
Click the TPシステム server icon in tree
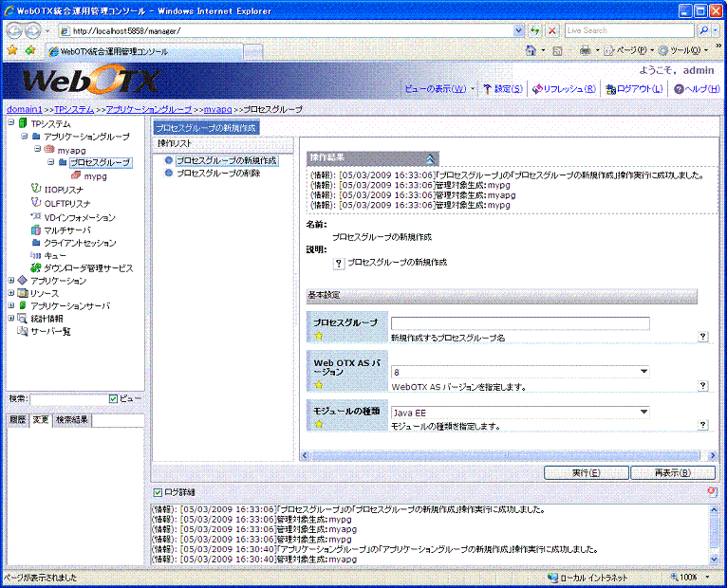pyautogui.click(x=23, y=123)
